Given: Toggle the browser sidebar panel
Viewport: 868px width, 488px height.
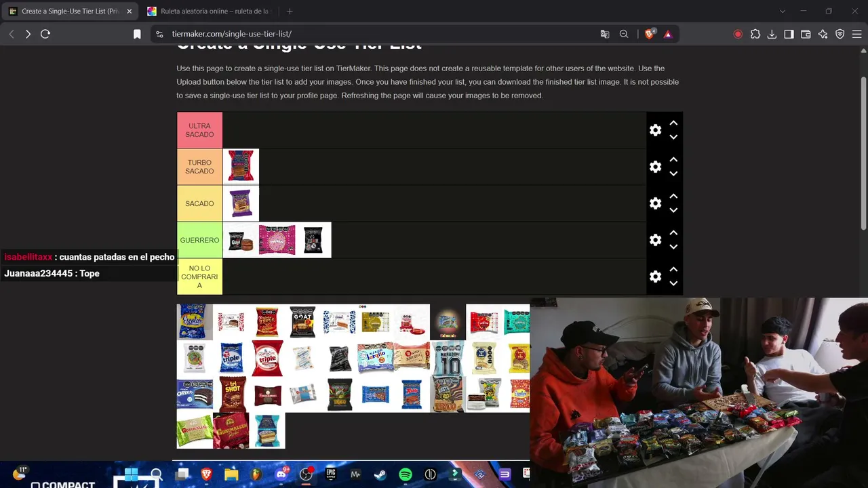Looking at the screenshot, I should (789, 34).
